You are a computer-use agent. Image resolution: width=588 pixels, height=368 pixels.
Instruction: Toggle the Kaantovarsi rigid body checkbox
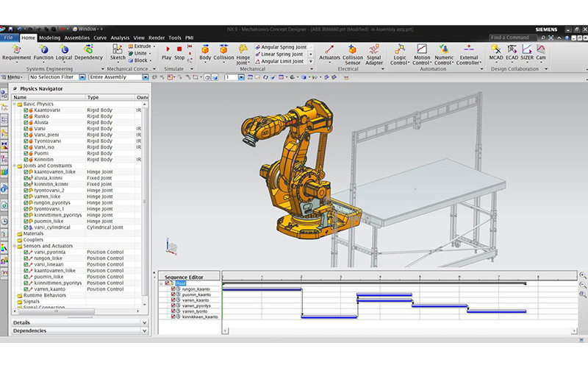(x=26, y=110)
